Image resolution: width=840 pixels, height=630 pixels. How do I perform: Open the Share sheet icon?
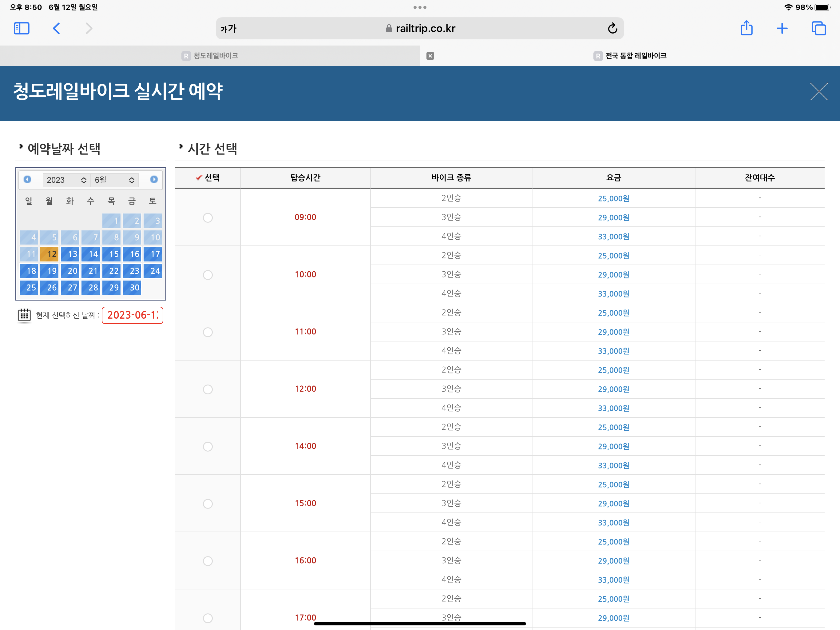[x=746, y=29]
